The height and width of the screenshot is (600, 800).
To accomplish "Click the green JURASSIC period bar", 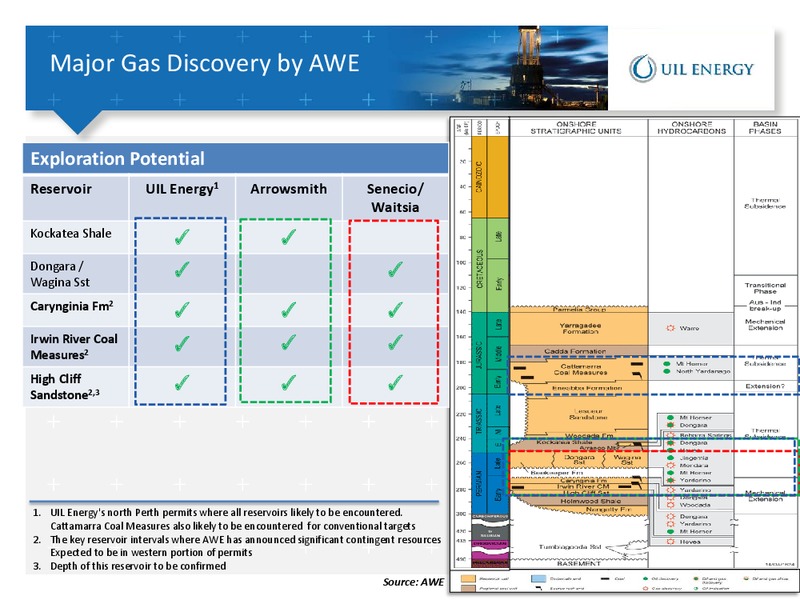I will click(479, 353).
